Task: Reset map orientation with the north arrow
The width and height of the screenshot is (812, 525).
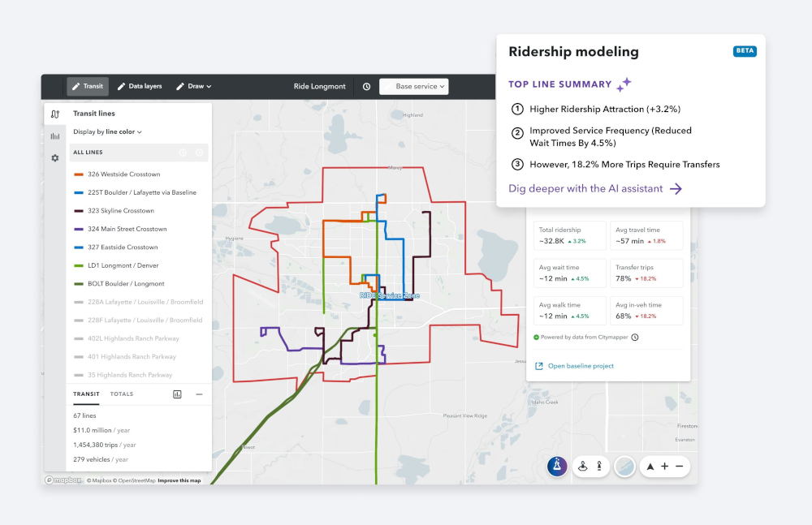Action: [650, 467]
